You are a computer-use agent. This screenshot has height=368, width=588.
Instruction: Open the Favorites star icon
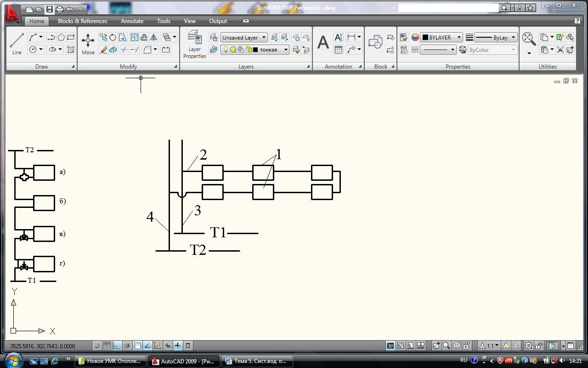click(x=531, y=8)
